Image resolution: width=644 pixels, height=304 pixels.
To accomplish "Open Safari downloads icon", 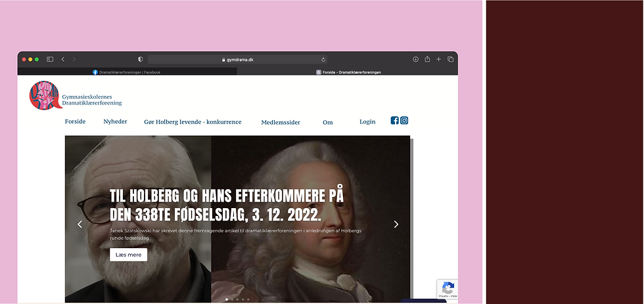I will [x=415, y=60].
